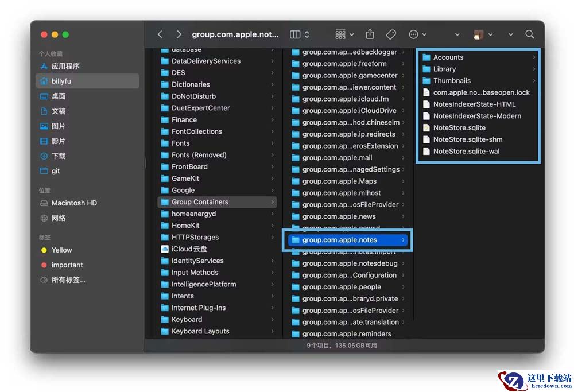The image size is (574, 392).
Task: Select group.com.apple.mlhost folder
Action: [x=348, y=193]
